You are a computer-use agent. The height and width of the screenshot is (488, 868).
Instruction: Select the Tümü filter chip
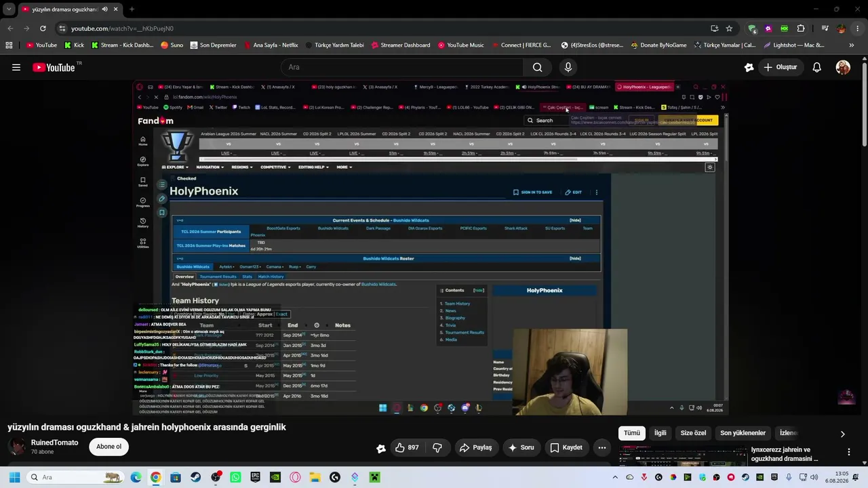tap(631, 433)
